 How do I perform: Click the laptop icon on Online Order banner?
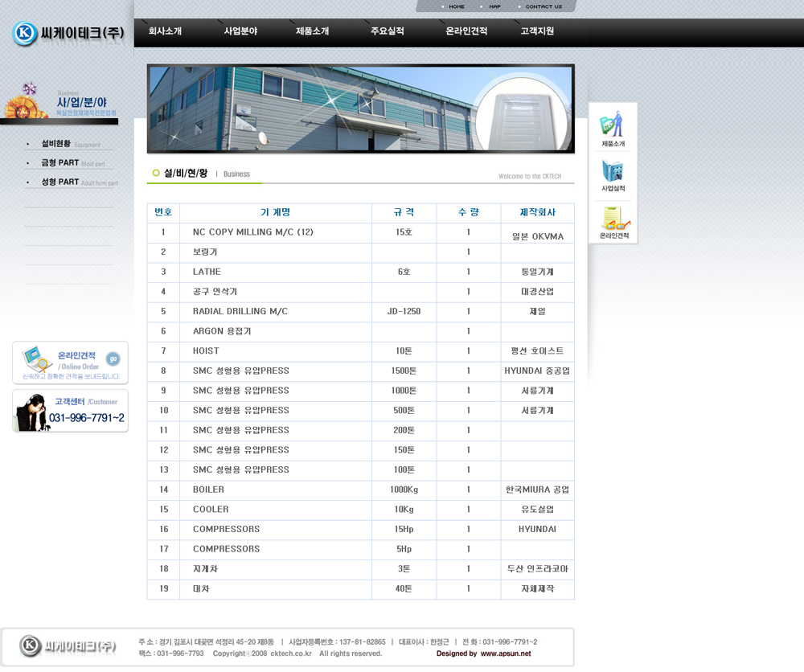coord(35,357)
